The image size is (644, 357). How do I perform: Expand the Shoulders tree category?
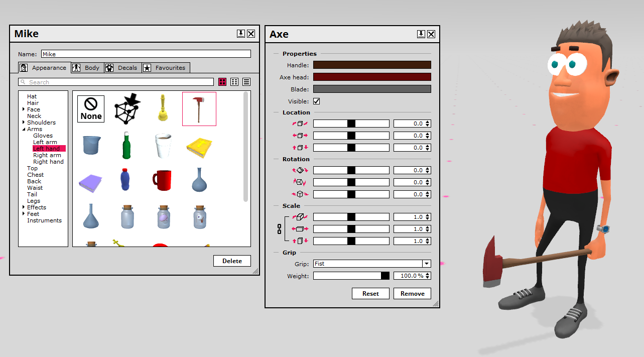click(x=24, y=123)
